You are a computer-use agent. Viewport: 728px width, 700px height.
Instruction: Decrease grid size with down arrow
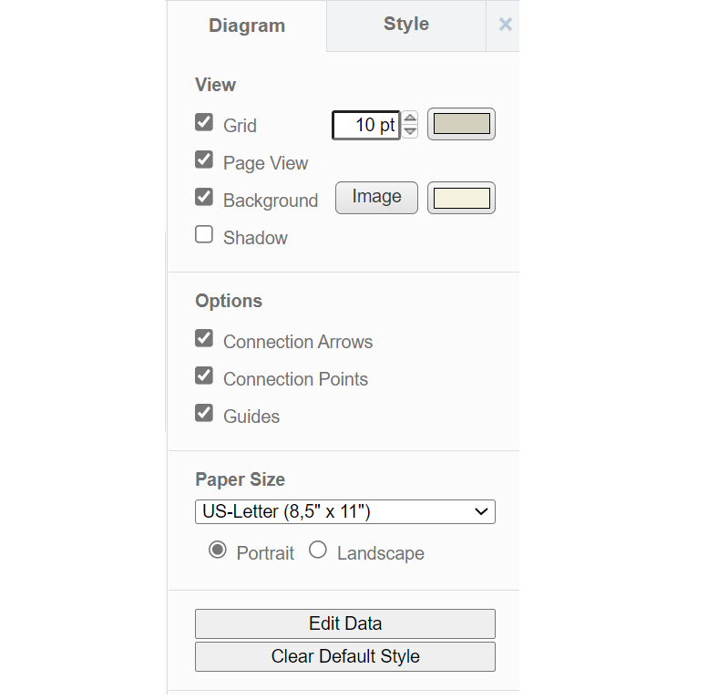tap(411, 131)
